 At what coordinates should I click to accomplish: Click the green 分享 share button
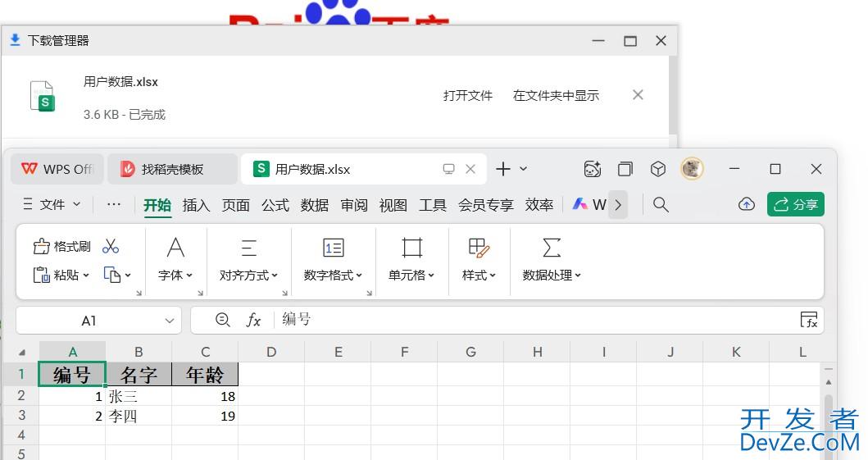(x=795, y=204)
